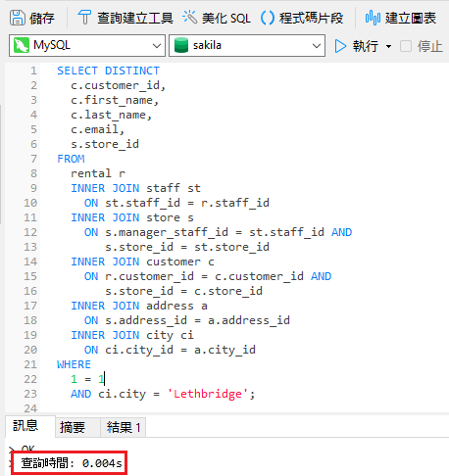Click the create chart bars icon
Screen dimensions: 449x476
pyautogui.click(x=373, y=18)
